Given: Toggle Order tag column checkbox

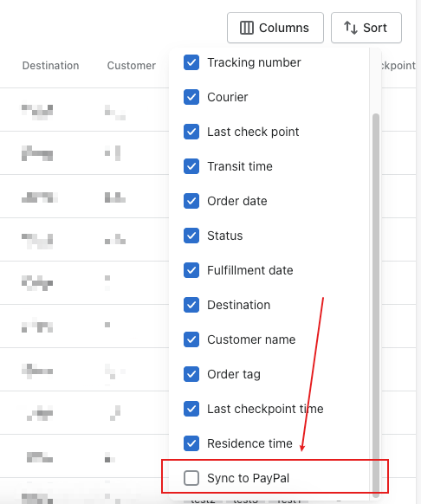Looking at the screenshot, I should coord(191,374).
